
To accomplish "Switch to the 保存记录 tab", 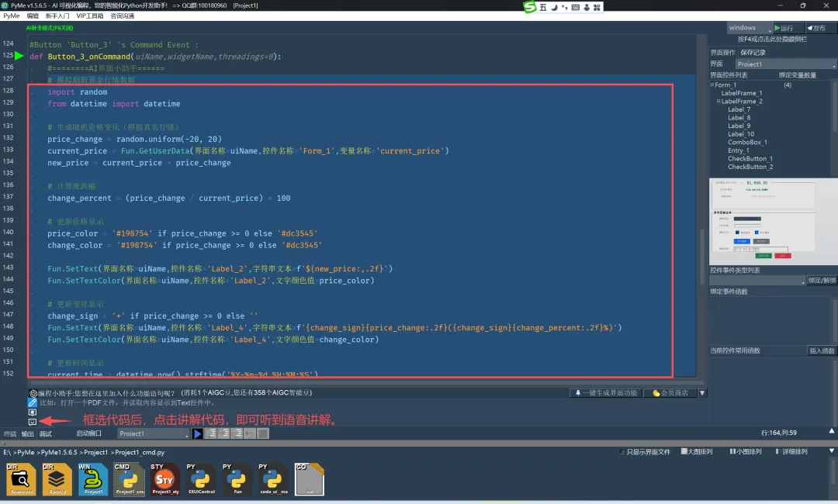I will pyautogui.click(x=753, y=52).
